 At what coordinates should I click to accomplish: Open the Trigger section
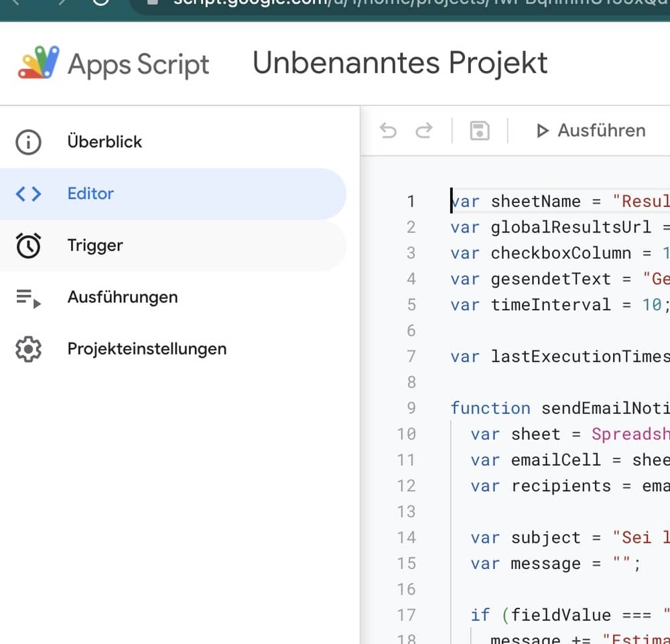click(173, 245)
